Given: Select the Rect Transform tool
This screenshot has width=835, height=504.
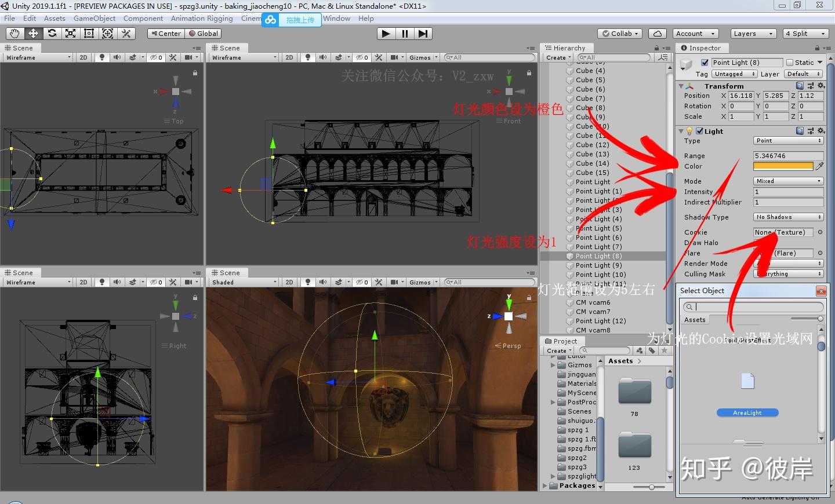Looking at the screenshot, I should click(89, 34).
